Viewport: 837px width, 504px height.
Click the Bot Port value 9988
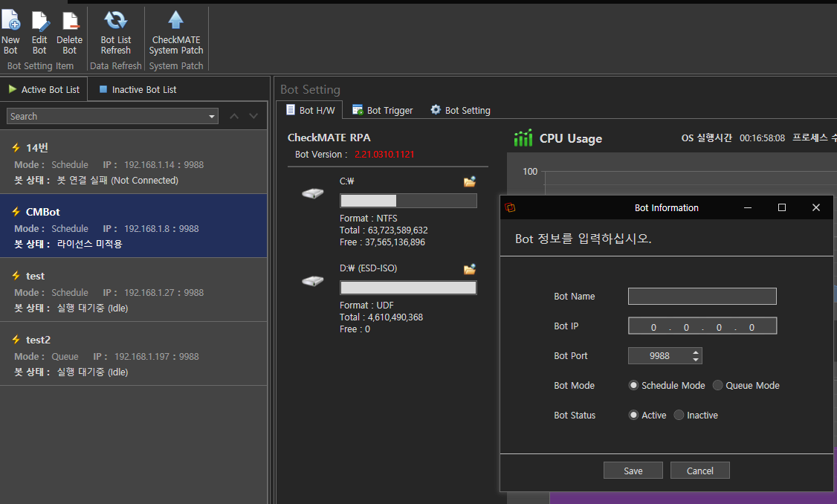tap(660, 355)
